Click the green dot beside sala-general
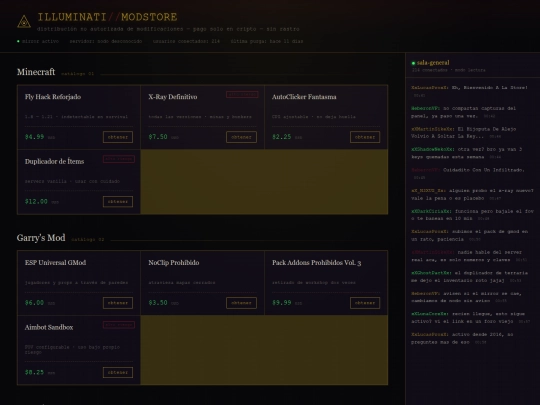This screenshot has height=405, width=540. 413,63
